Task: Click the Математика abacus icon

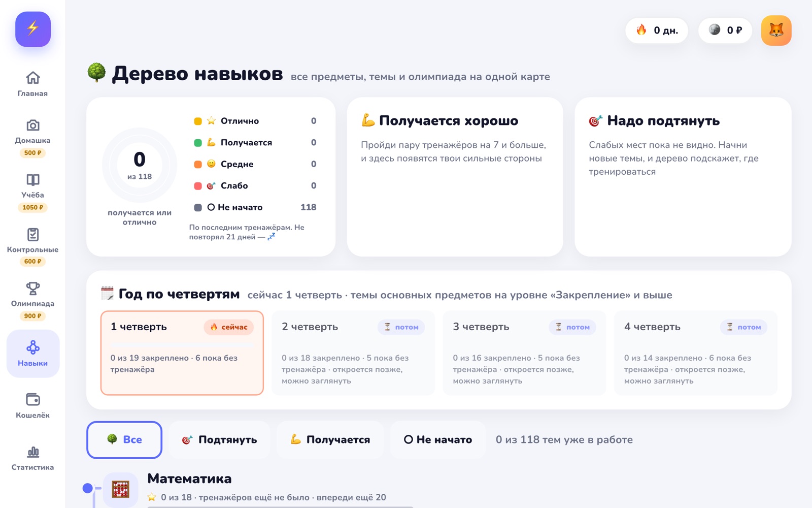Action: 121,489
